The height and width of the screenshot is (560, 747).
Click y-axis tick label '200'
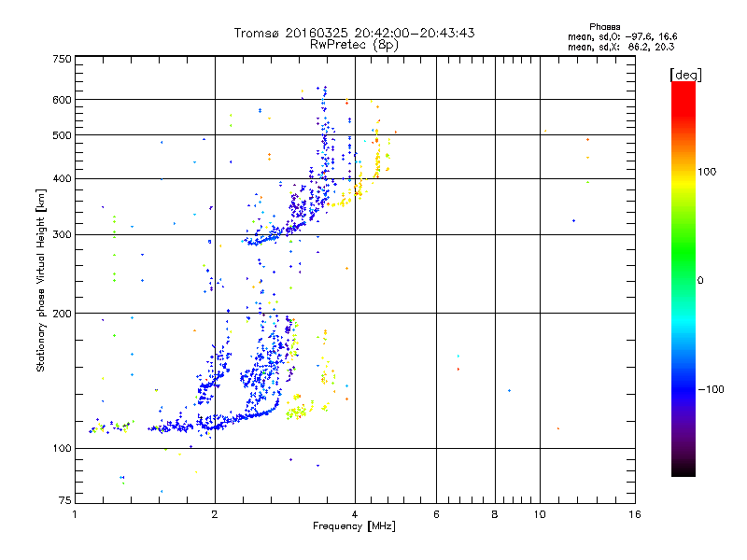pyautogui.click(x=62, y=314)
